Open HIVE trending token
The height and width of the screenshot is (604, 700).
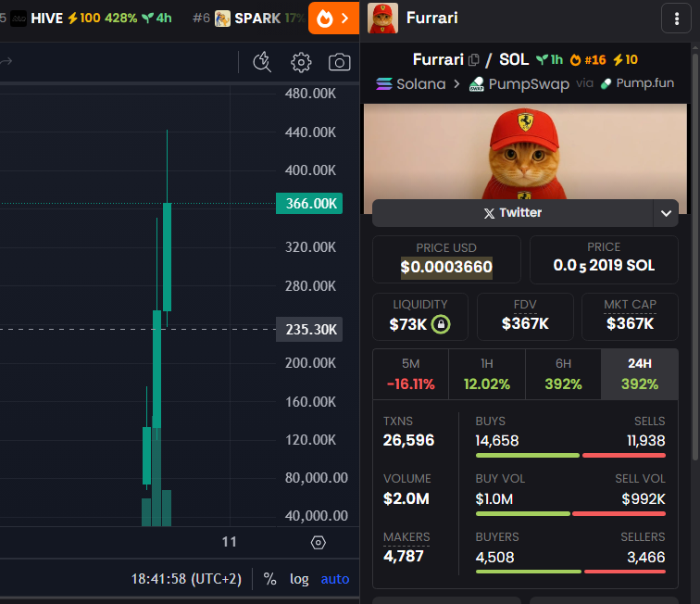coord(91,19)
